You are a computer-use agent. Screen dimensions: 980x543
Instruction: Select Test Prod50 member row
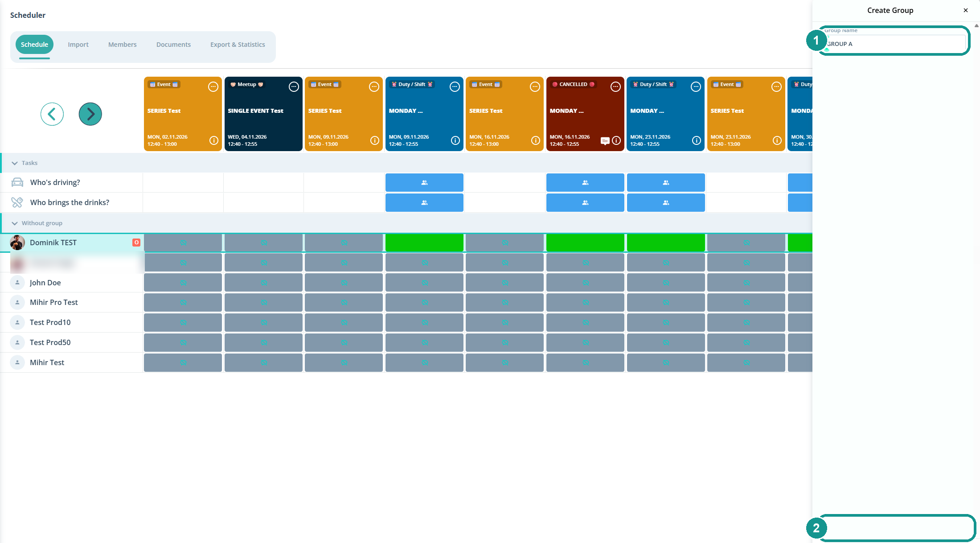pyautogui.click(x=72, y=342)
